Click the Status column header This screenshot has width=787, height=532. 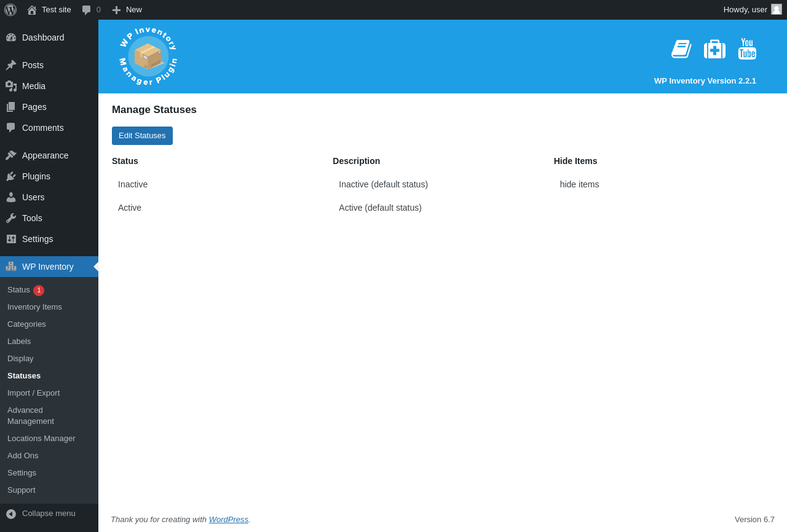[125, 161]
